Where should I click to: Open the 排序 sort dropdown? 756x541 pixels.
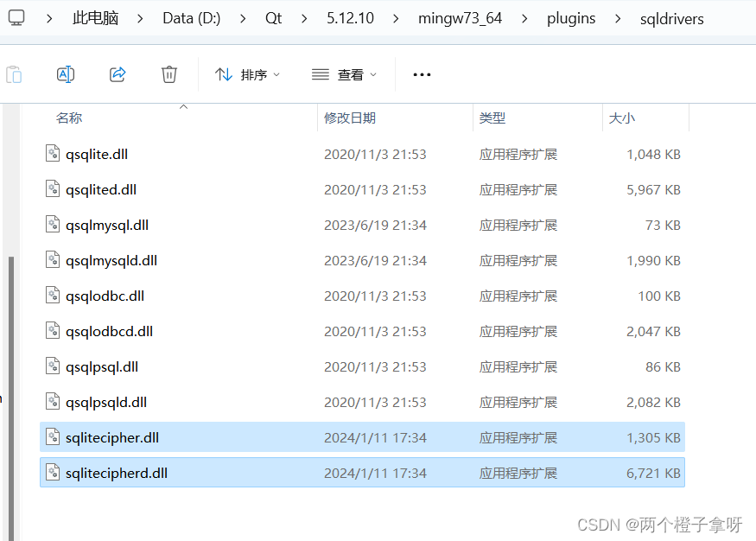coord(248,74)
